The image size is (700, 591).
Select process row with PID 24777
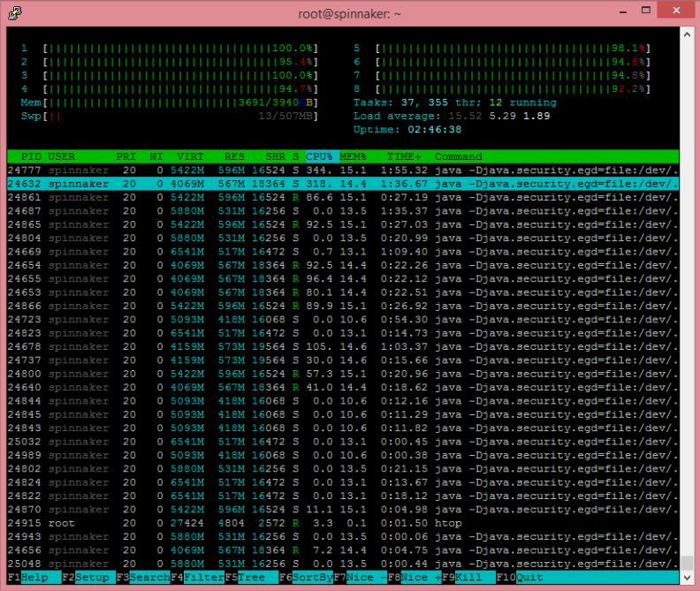[x=343, y=170]
